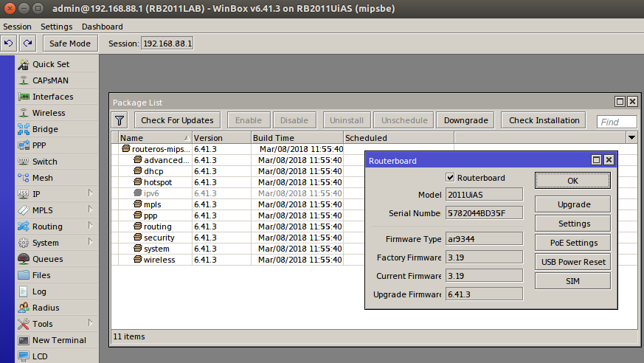644x363 pixels.
Task: Expand the IP submenu
Action: [x=36, y=194]
